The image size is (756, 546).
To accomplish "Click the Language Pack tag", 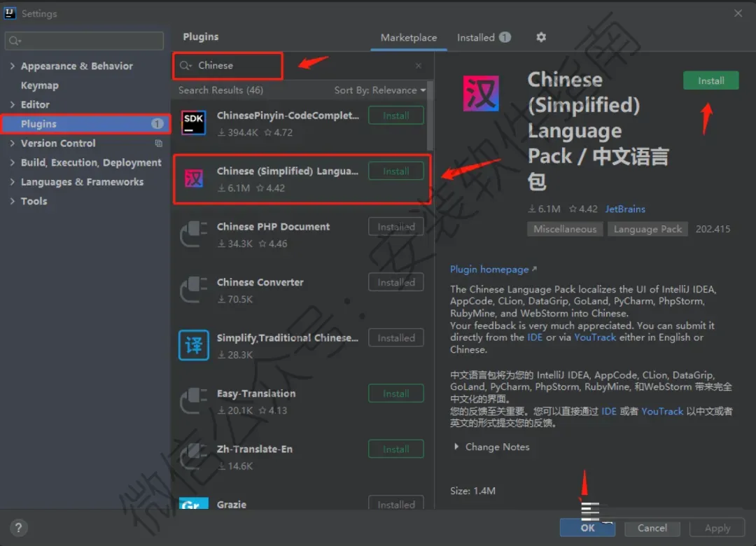I will (647, 229).
